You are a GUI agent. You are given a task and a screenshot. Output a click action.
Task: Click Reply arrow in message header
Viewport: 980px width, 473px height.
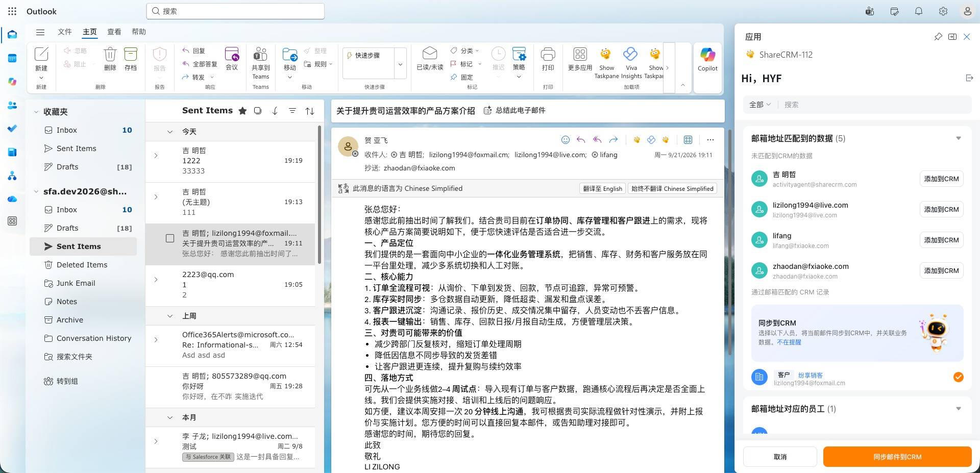[x=581, y=140]
